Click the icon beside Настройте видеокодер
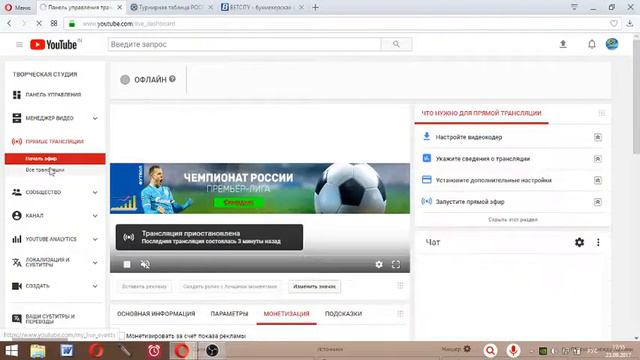 pyautogui.click(x=598, y=137)
